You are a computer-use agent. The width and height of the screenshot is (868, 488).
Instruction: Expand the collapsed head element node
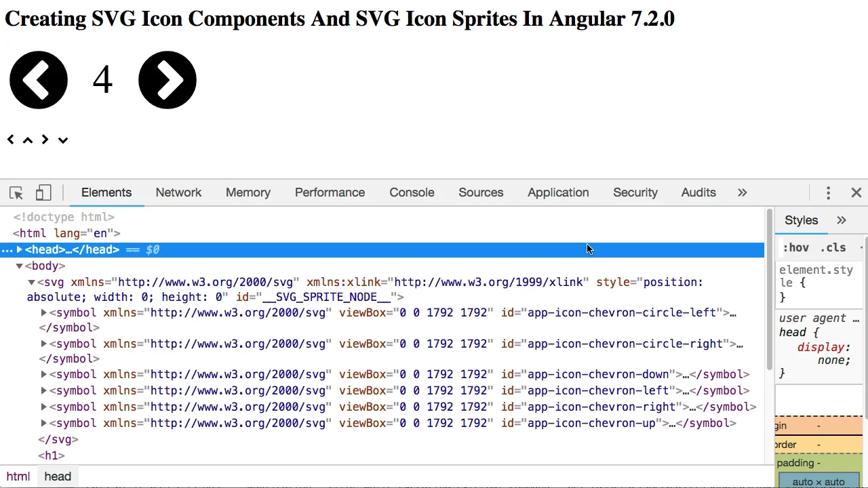point(20,250)
